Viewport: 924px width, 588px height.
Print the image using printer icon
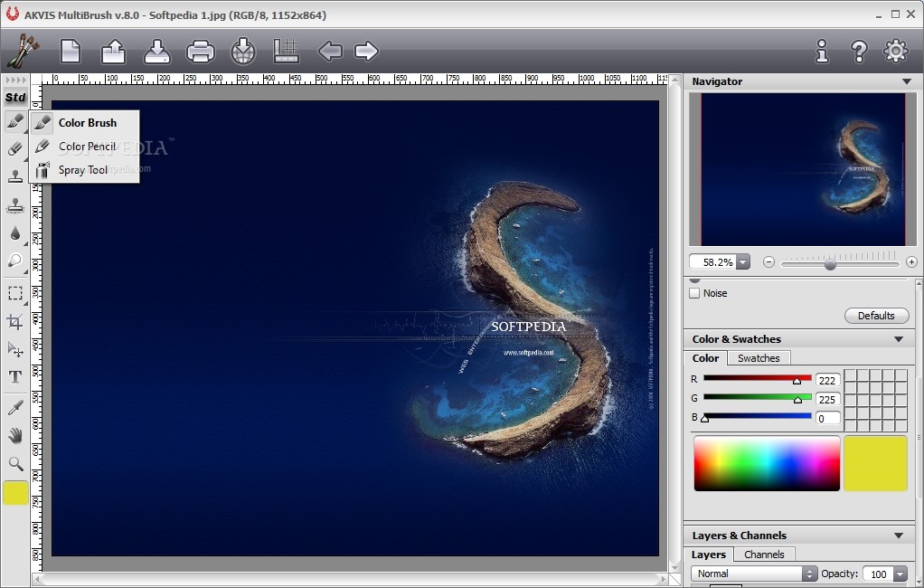point(201,52)
